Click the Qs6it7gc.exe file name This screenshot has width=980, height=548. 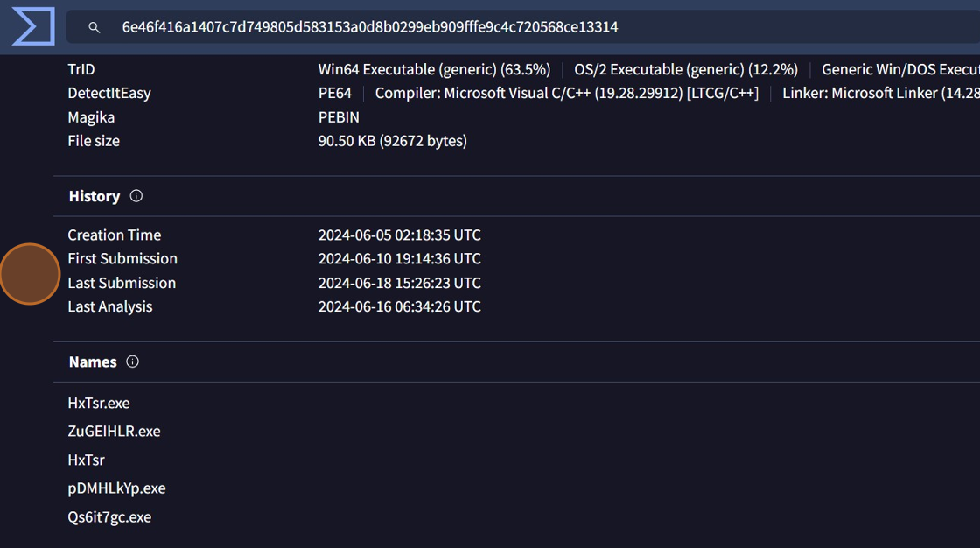pyautogui.click(x=109, y=516)
